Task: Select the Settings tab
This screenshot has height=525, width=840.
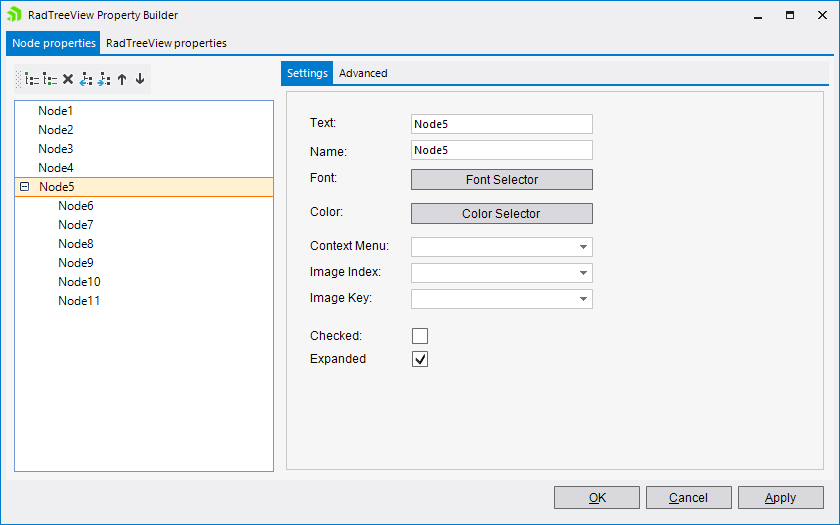Action: (x=307, y=73)
